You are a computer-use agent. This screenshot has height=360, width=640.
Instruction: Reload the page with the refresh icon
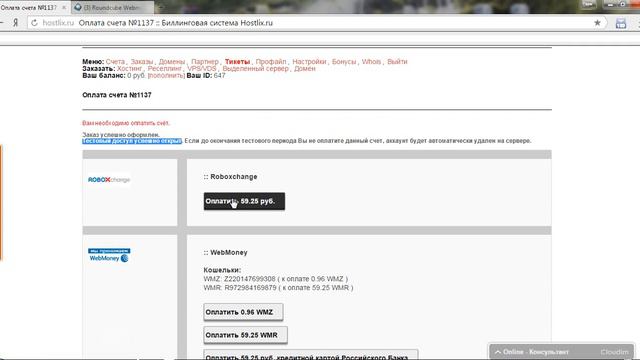click(x=34, y=23)
